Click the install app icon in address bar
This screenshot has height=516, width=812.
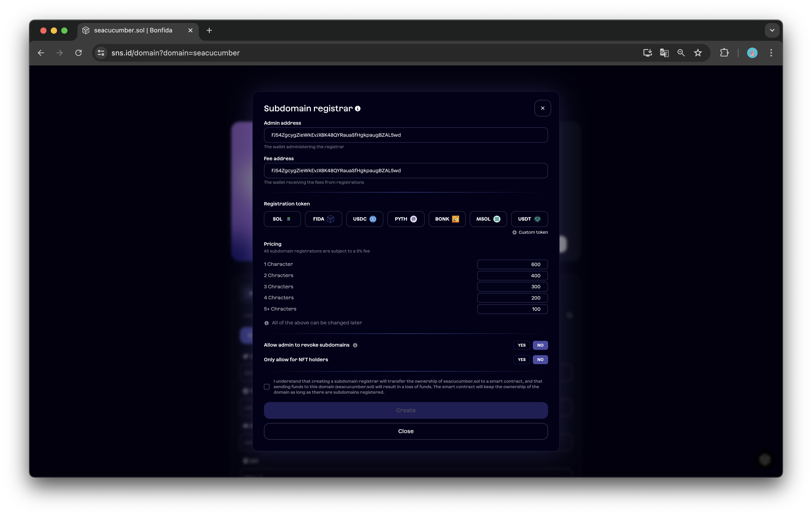647,53
